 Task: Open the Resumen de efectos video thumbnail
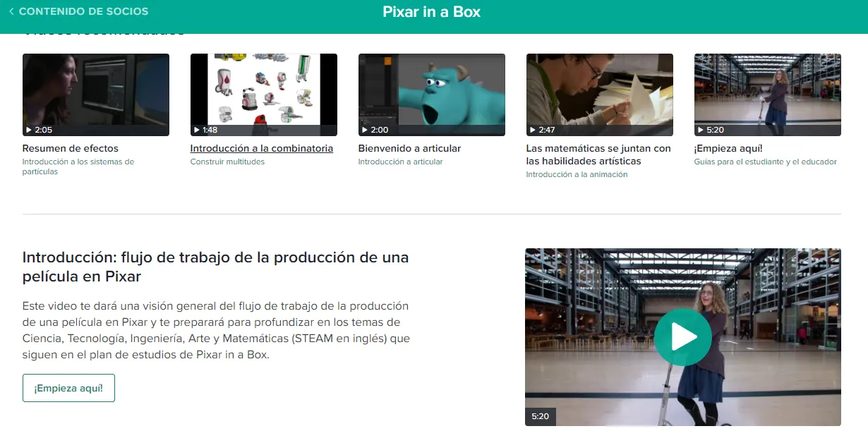coord(96,95)
